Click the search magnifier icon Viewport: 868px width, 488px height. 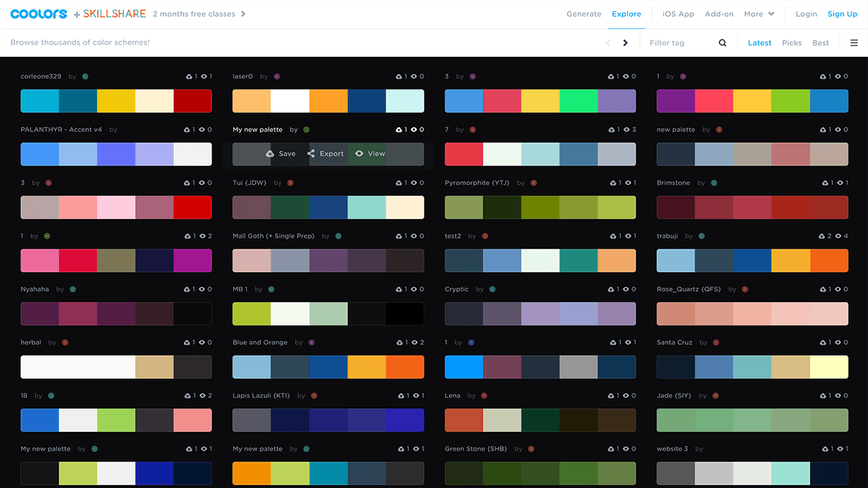pos(722,43)
